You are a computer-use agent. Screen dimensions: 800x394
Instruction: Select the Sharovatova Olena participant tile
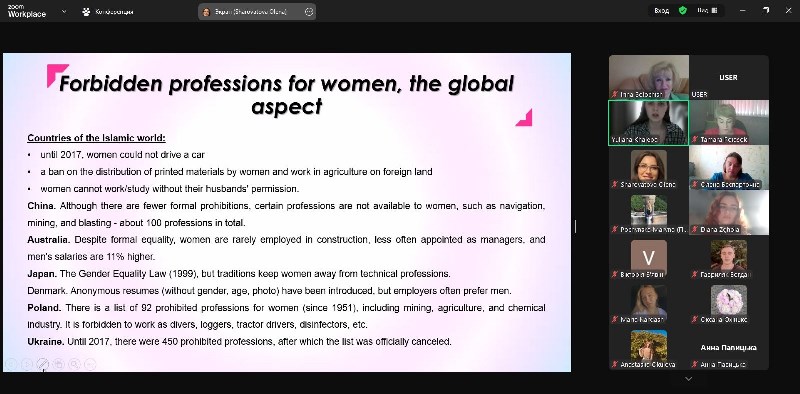648,167
